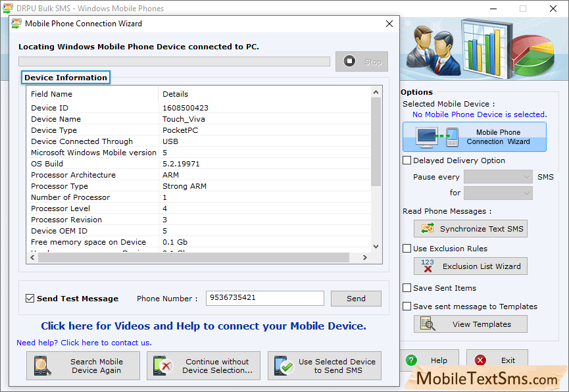Click the device table vertical scrollbar thumb
Viewport: 569px width, 392px height.
click(x=376, y=141)
